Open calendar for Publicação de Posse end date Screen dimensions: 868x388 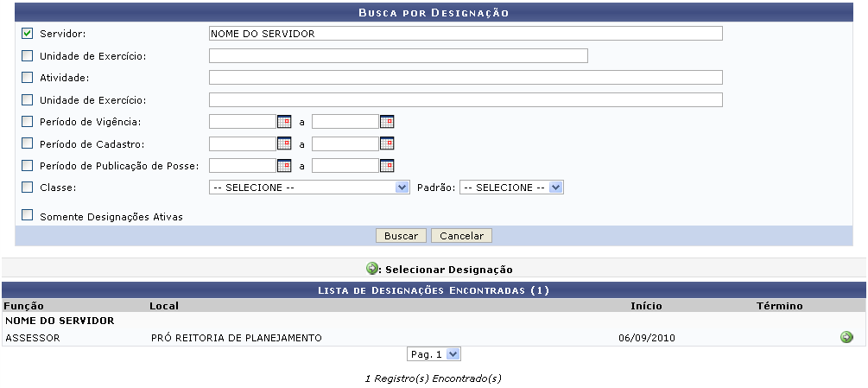(x=387, y=165)
